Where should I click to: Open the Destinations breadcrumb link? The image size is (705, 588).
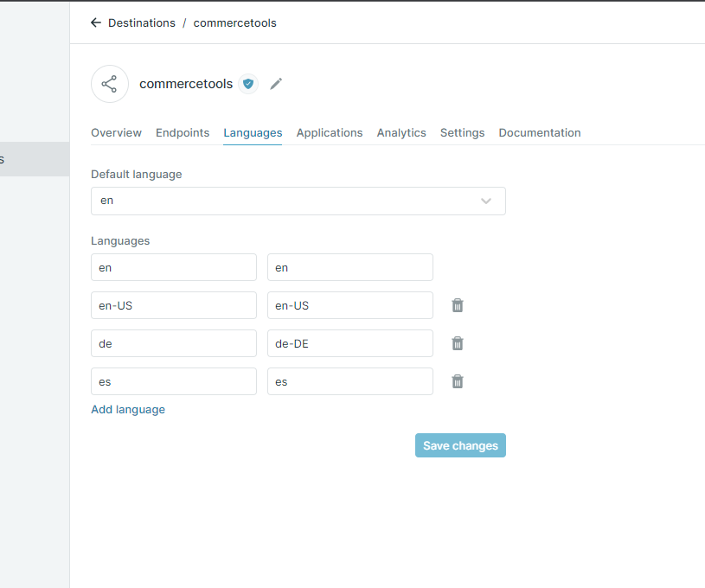pos(142,23)
